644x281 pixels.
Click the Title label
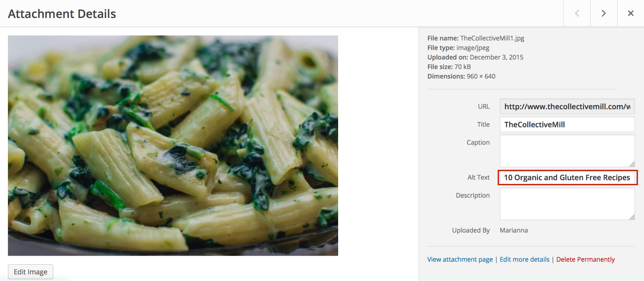(x=483, y=125)
